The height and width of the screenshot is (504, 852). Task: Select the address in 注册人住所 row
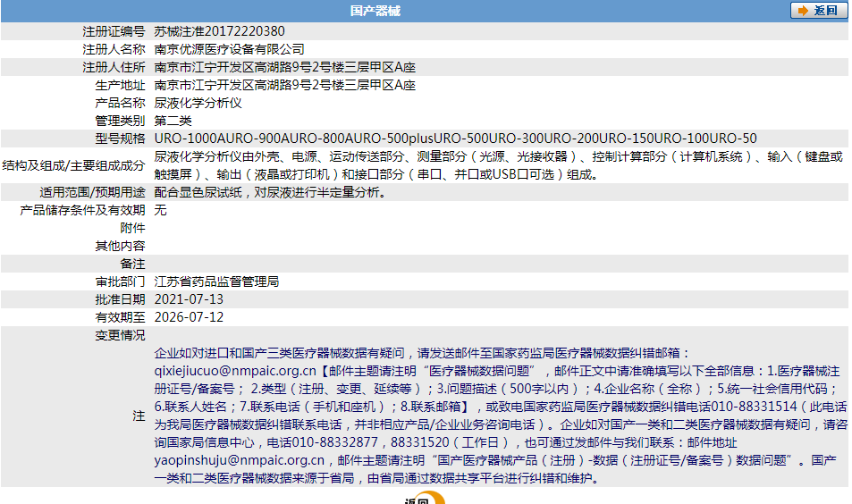(x=284, y=67)
